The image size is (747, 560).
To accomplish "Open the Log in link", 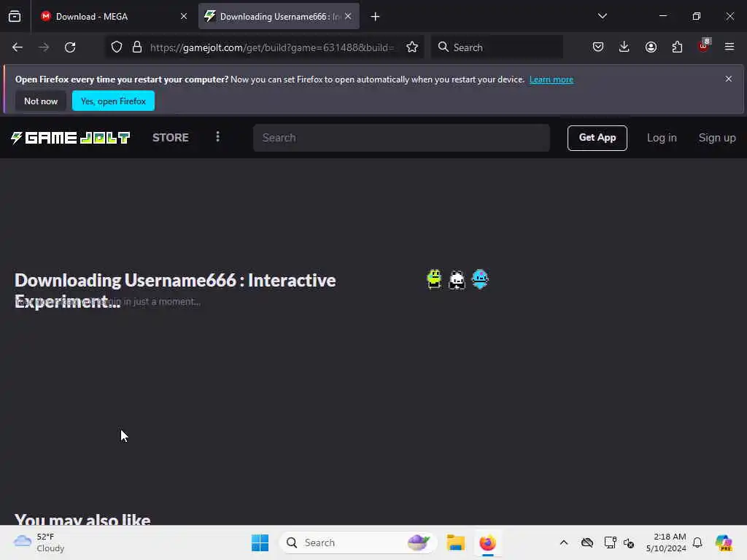I will (662, 138).
